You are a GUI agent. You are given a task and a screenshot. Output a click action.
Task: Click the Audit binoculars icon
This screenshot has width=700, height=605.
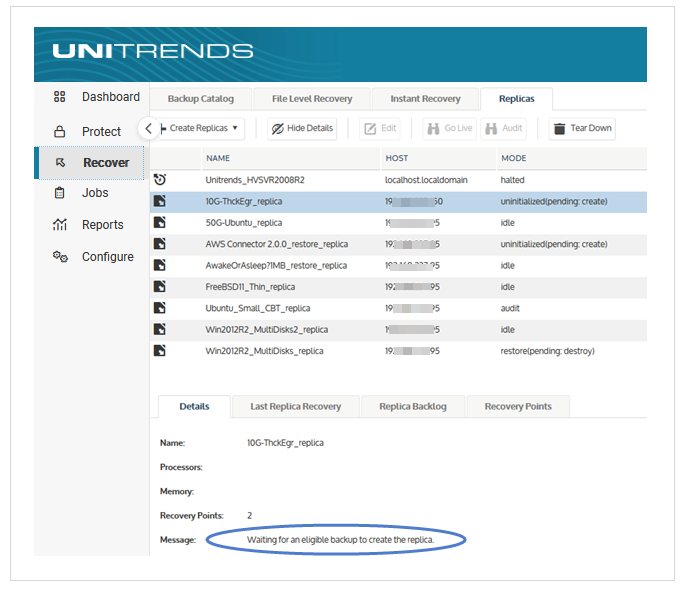(x=491, y=129)
